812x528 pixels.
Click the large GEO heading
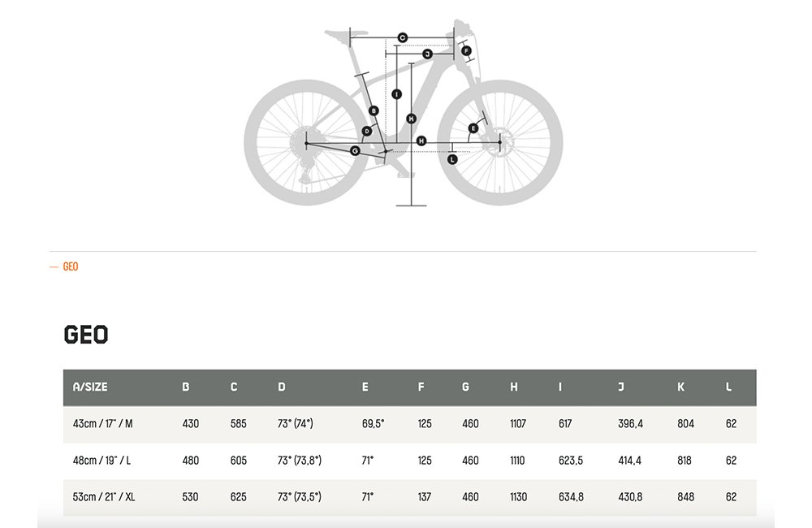pyautogui.click(x=86, y=335)
